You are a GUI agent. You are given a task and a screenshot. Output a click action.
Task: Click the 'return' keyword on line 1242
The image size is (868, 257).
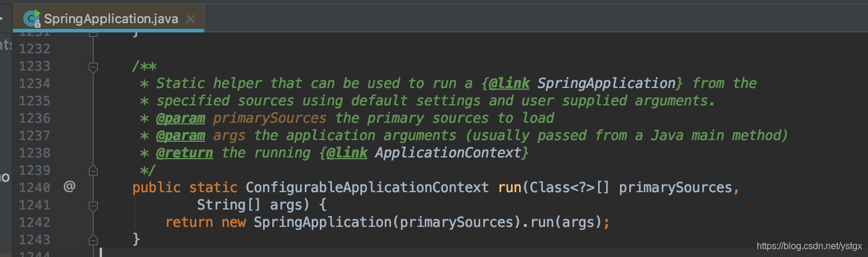[189, 222]
